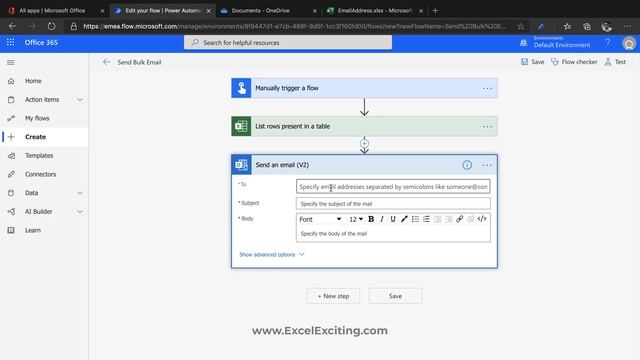
Task: Apply italic formatting in the email body
Action: point(382,219)
